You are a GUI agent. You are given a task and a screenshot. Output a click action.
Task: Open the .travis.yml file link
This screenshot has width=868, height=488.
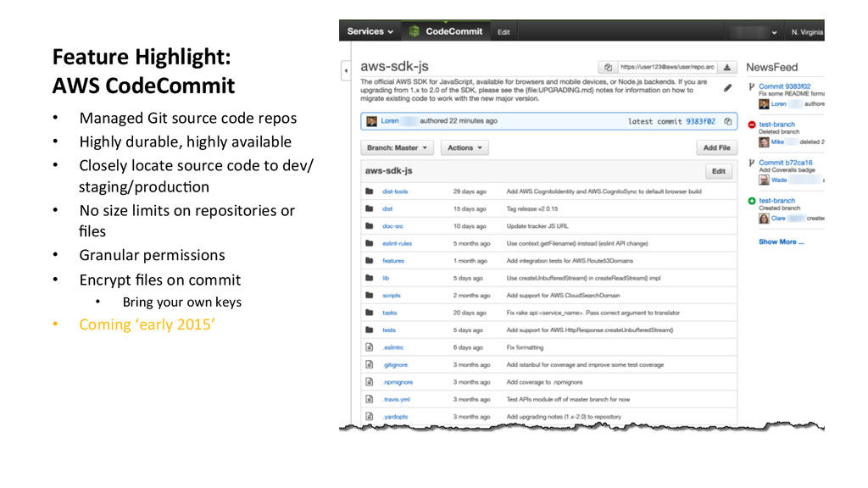click(396, 400)
